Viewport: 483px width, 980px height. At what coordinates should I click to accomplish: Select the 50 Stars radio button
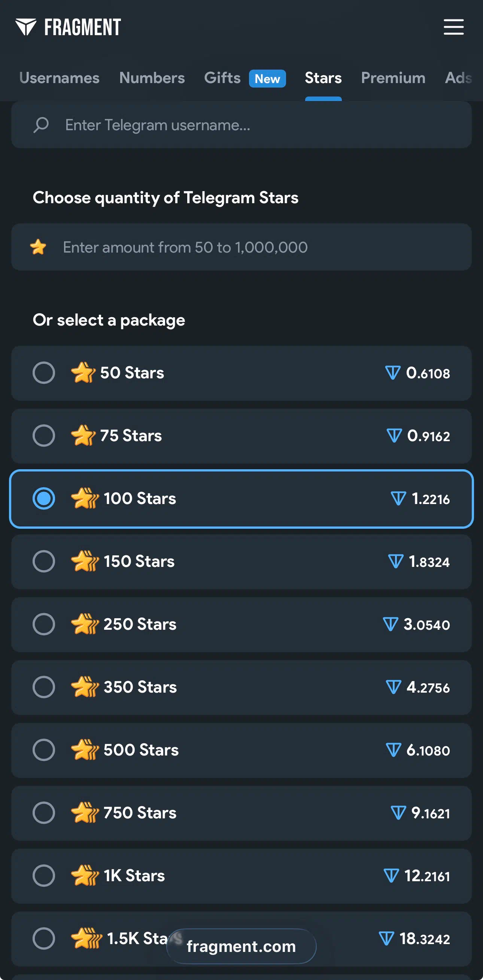[44, 373]
